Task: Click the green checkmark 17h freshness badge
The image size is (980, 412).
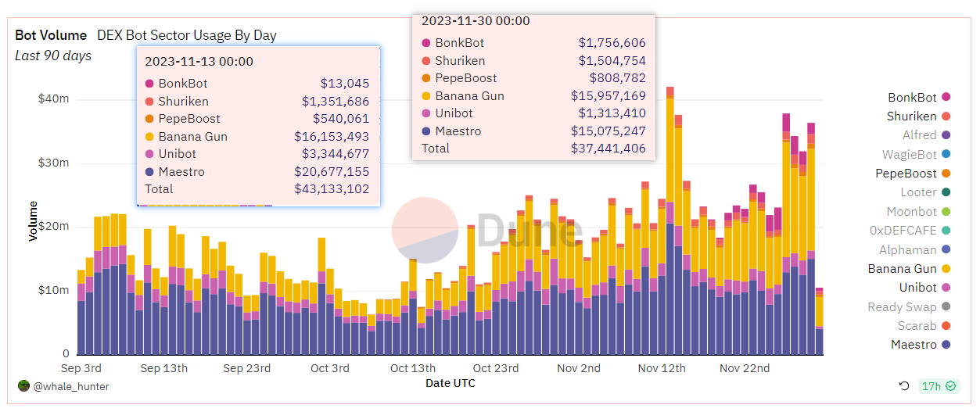Action: pos(939,386)
